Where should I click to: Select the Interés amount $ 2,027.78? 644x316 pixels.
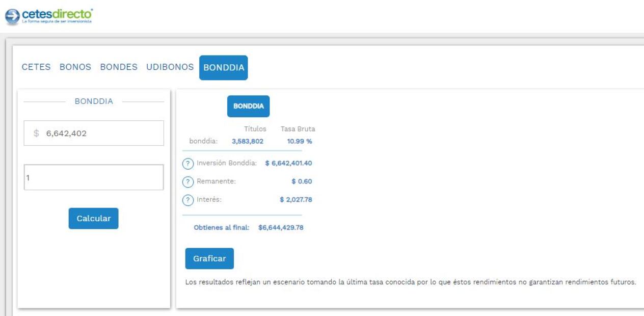296,200
